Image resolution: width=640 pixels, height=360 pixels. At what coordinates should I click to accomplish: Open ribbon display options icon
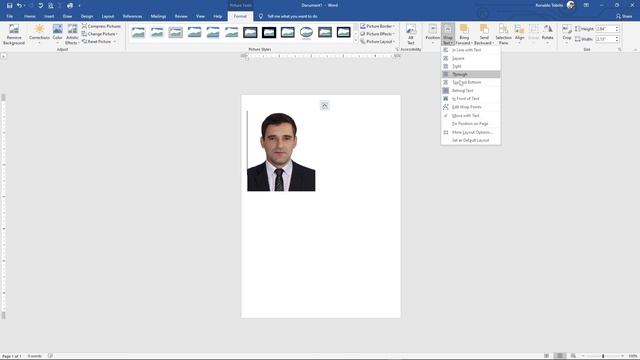coord(586,5)
